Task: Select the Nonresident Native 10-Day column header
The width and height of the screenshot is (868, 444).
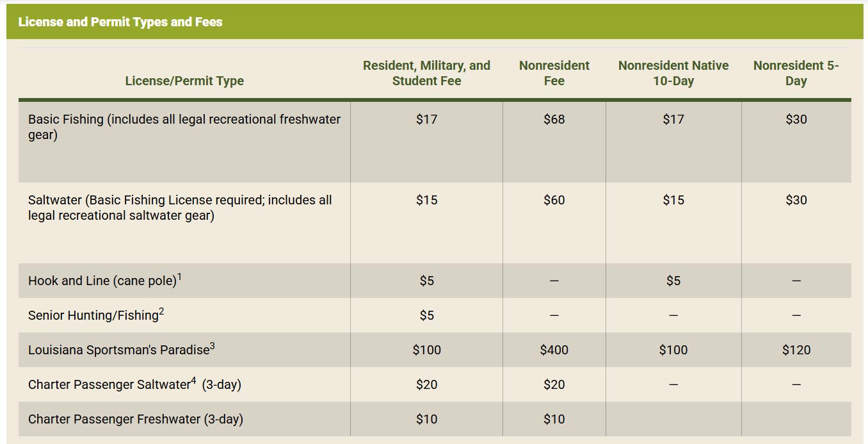Action: [x=673, y=73]
